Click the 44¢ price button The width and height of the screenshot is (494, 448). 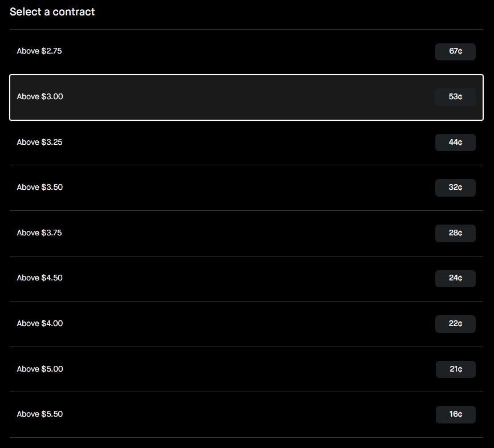coord(455,142)
